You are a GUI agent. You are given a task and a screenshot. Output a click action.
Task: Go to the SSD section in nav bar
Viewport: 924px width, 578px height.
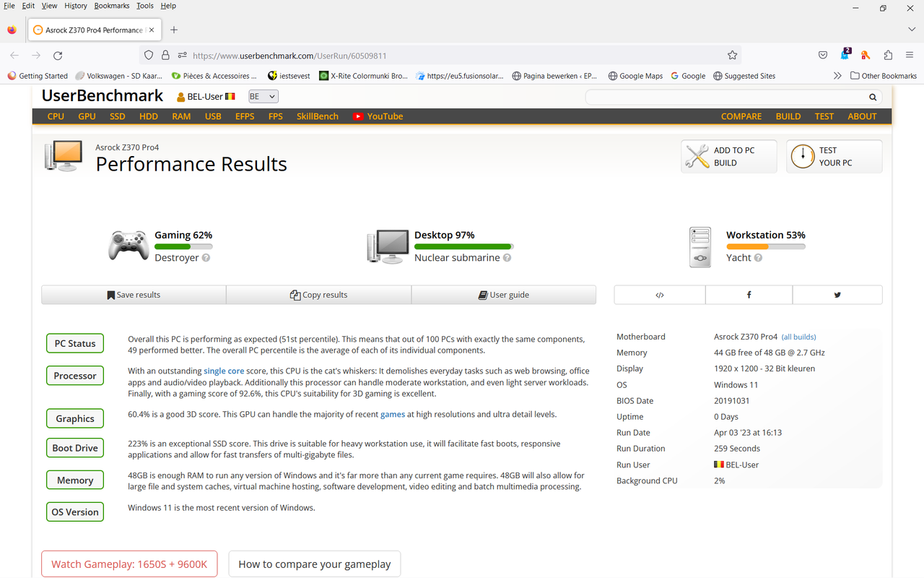pyautogui.click(x=118, y=116)
